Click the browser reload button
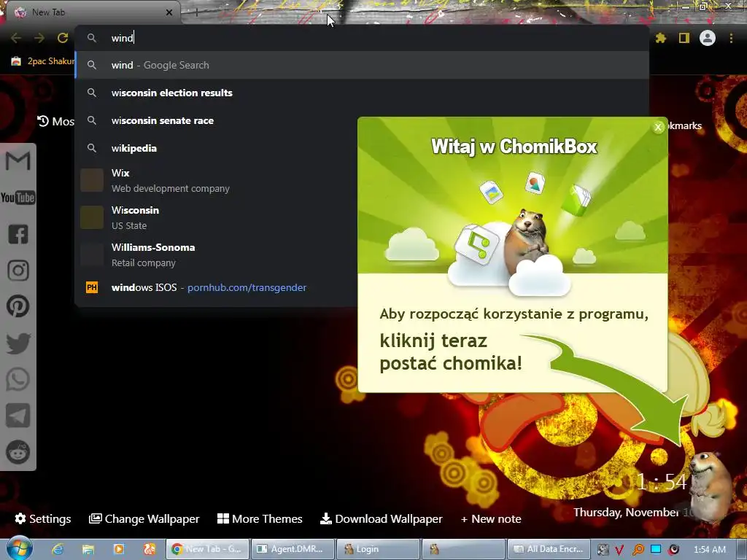Viewport: 747px width, 560px height. (63, 38)
